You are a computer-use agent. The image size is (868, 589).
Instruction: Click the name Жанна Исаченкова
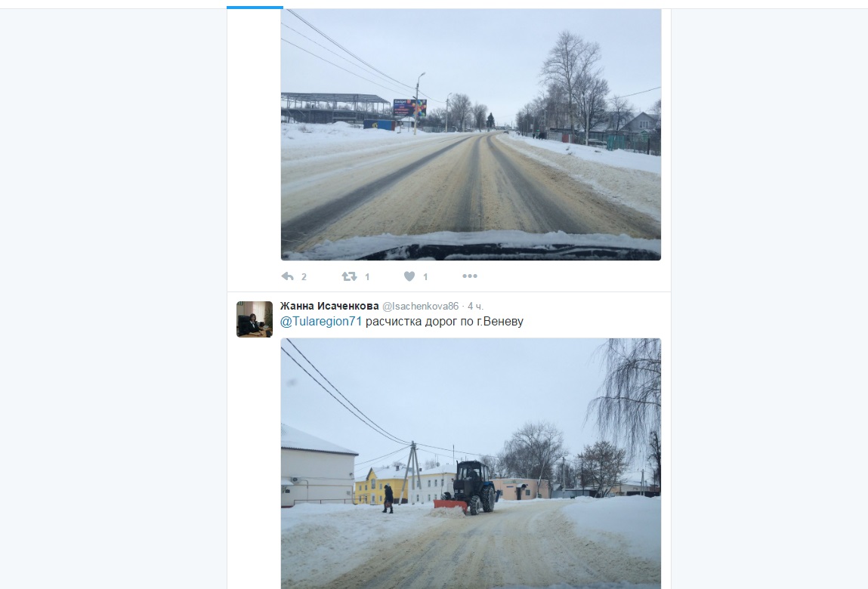(329, 306)
